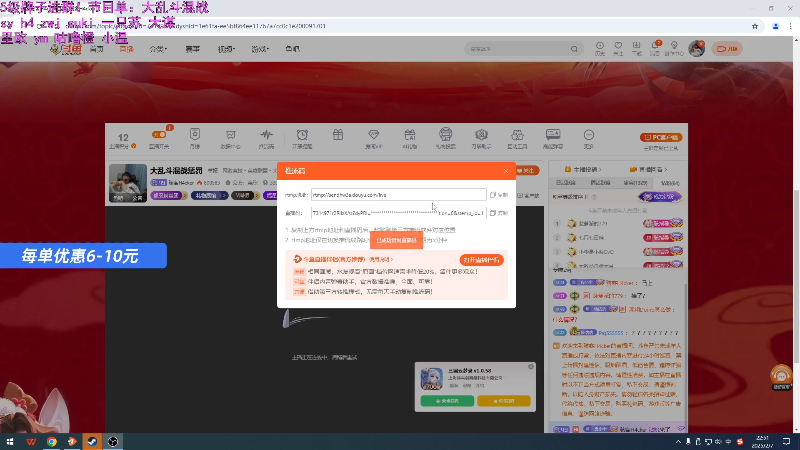Click the purple badge button above rankings

(x=660, y=197)
